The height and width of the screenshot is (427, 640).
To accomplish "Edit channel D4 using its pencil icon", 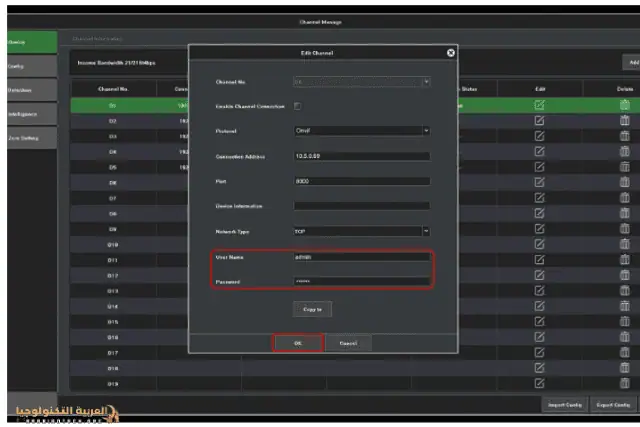I will tap(539, 151).
